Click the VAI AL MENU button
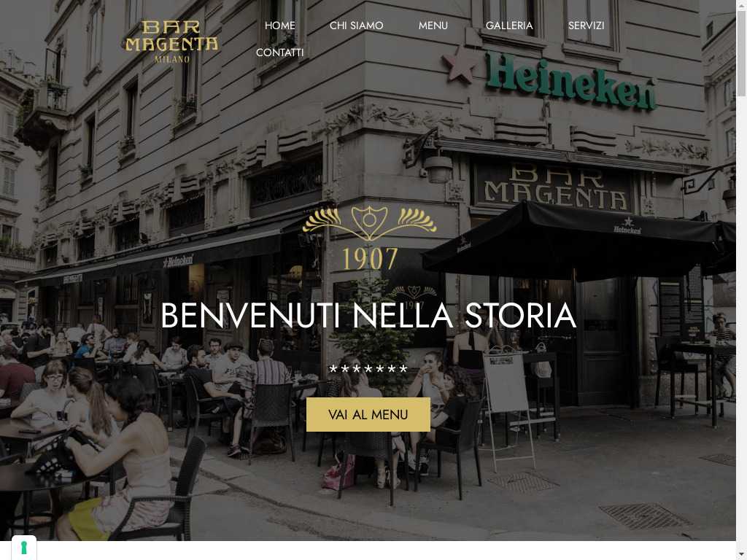Viewport: 747px width, 560px height. pyautogui.click(x=368, y=415)
